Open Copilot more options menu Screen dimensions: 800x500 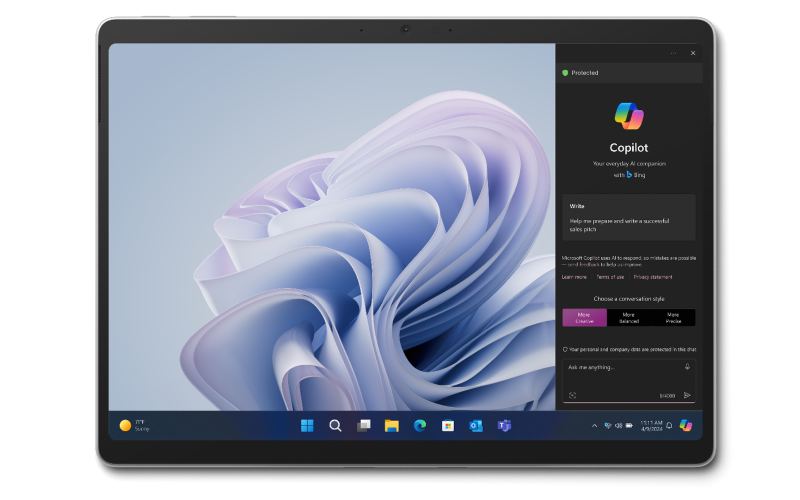pos(673,53)
